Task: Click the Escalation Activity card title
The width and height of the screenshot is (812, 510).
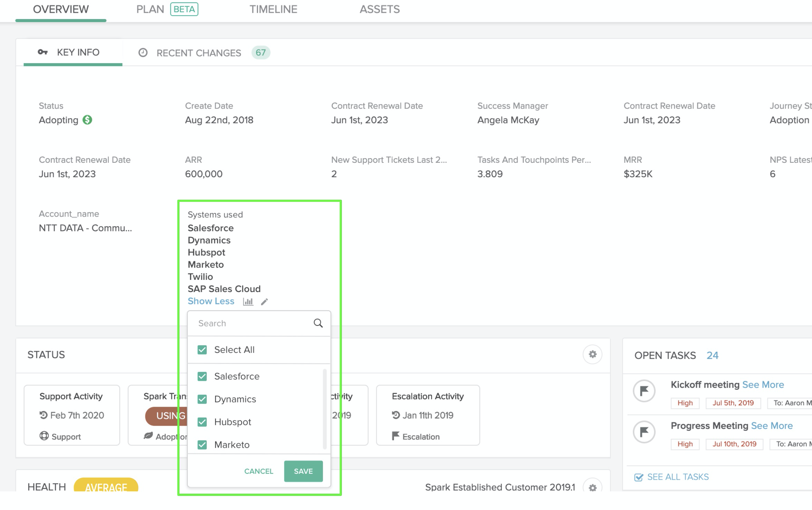Action: point(428,396)
